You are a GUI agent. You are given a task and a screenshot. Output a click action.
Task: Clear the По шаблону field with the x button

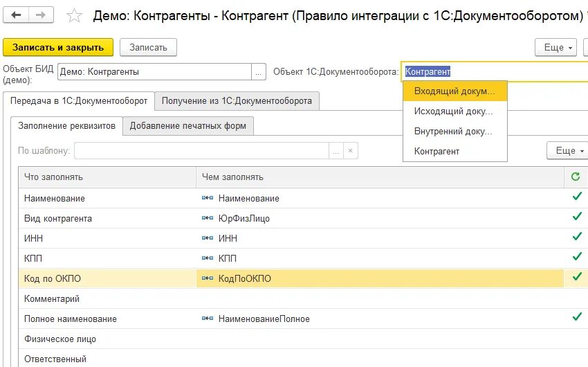pos(350,150)
